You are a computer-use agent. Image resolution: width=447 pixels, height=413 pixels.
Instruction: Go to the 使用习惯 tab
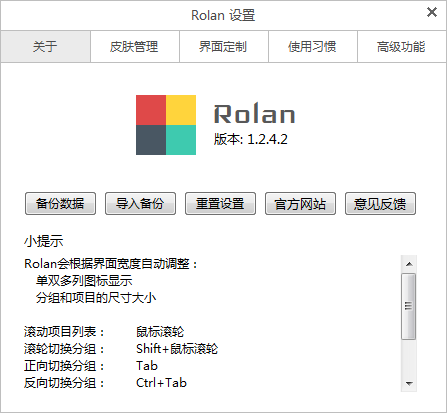tap(313, 47)
